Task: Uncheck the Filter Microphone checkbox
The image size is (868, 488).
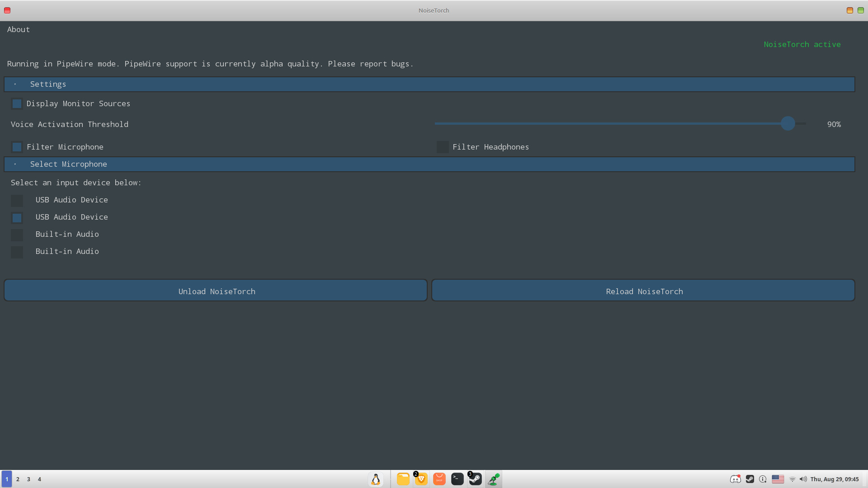Action: [17, 147]
